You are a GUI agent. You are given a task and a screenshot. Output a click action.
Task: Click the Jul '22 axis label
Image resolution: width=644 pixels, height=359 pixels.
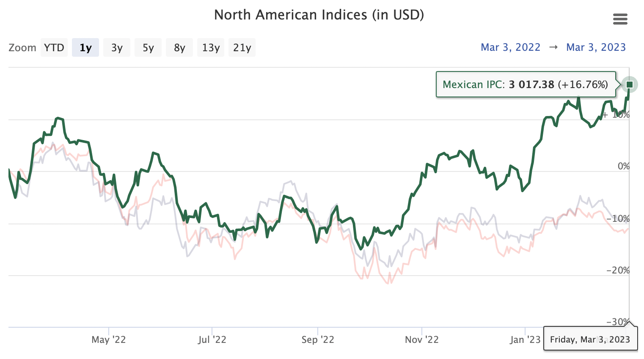click(x=212, y=340)
